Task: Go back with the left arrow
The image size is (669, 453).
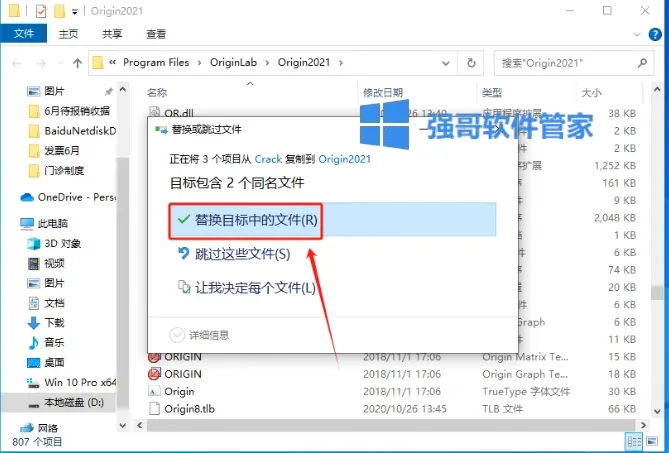Action: pos(17,64)
